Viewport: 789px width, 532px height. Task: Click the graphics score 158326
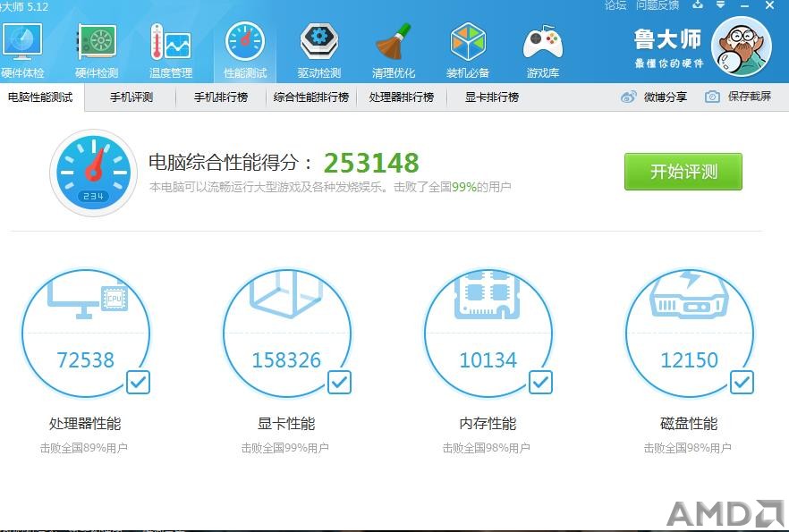click(x=286, y=360)
